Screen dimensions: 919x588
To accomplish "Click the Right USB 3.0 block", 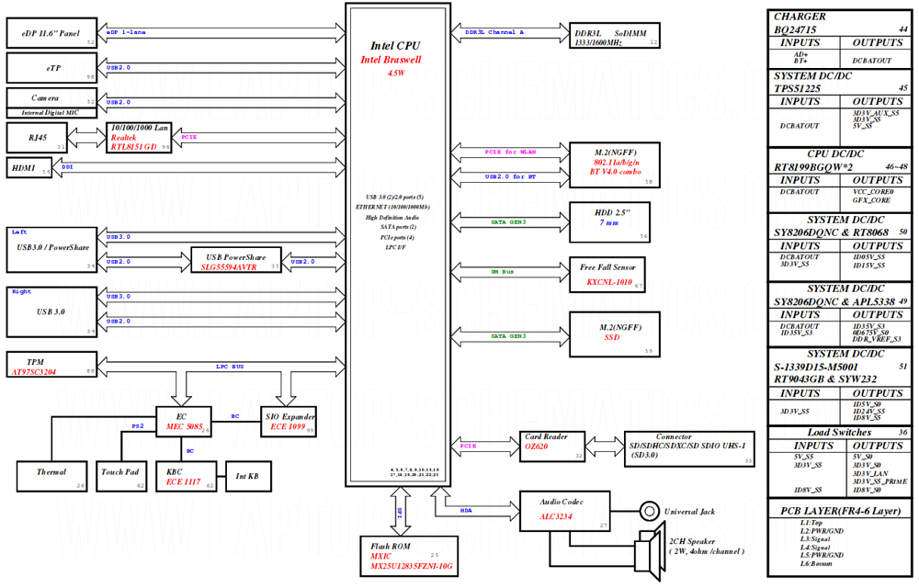I will tap(51, 312).
